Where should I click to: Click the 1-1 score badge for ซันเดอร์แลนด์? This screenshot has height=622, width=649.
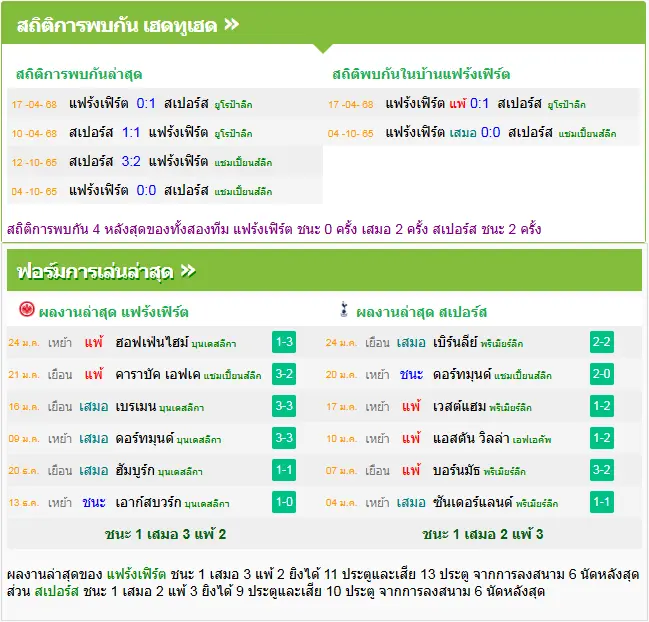[602, 502]
